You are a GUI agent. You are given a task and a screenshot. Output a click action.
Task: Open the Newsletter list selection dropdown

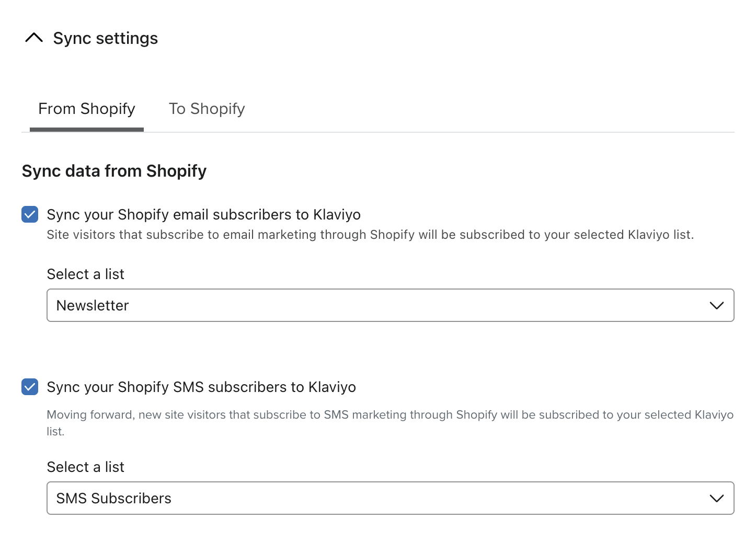(391, 305)
